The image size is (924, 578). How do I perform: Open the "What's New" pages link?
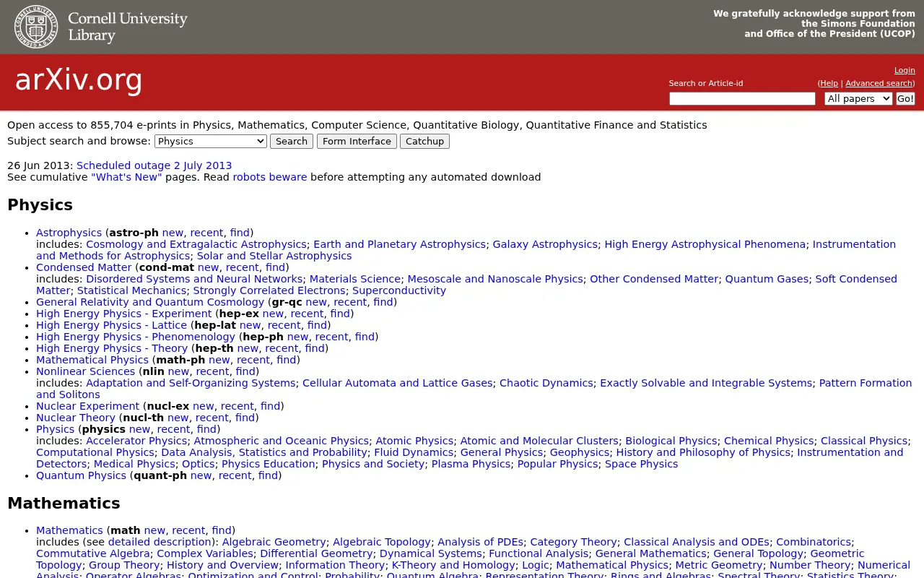(x=126, y=177)
